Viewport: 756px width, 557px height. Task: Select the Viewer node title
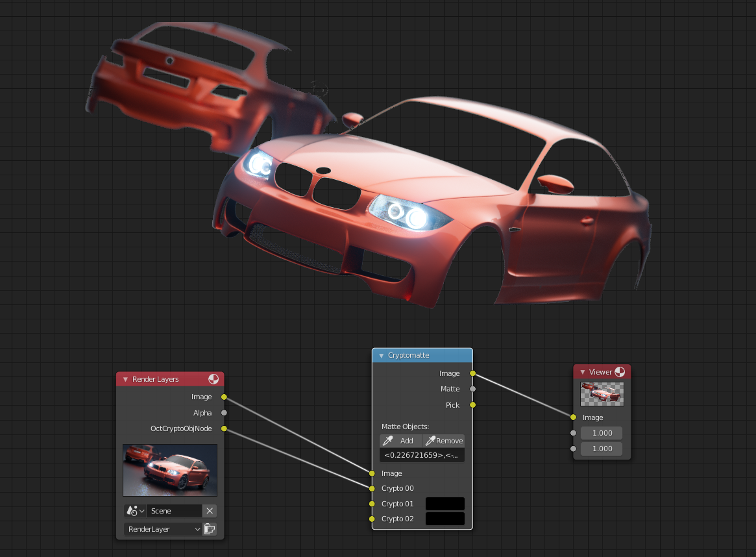(600, 372)
